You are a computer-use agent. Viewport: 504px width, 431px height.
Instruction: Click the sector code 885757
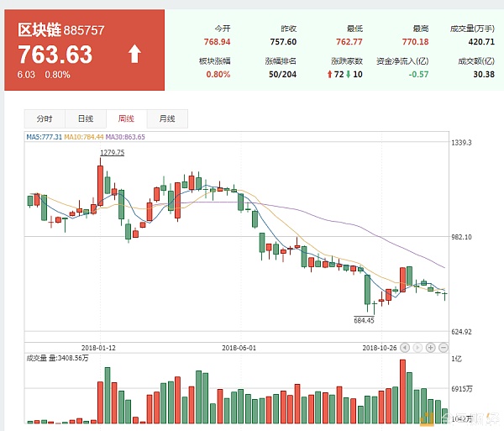coord(84,30)
